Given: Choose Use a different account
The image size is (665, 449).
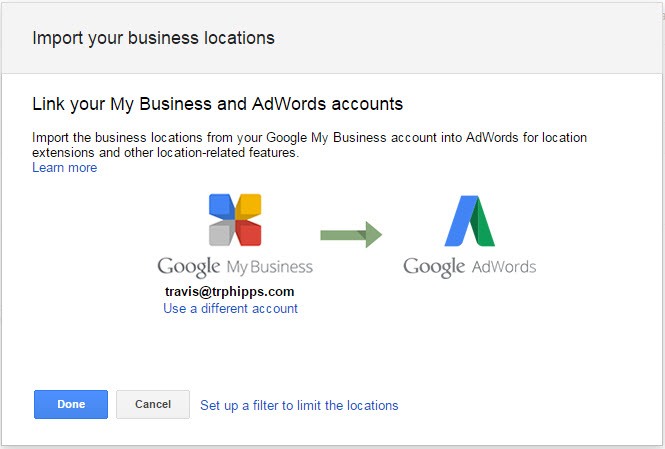Looking at the screenshot, I should point(230,309).
